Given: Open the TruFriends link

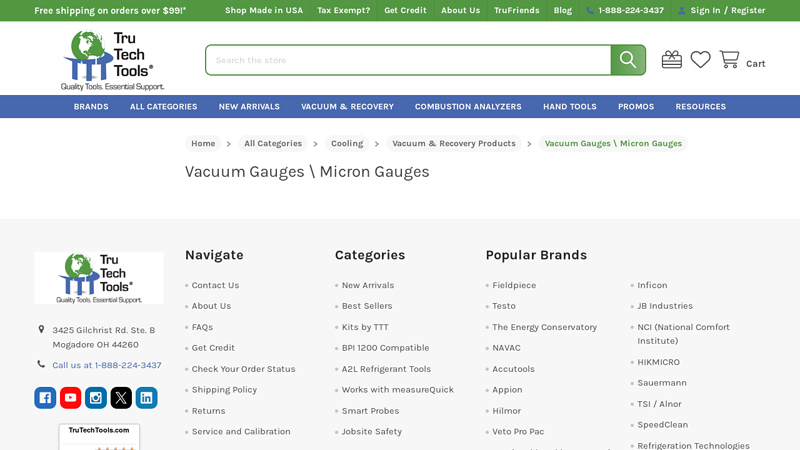Looking at the screenshot, I should coord(516,10).
